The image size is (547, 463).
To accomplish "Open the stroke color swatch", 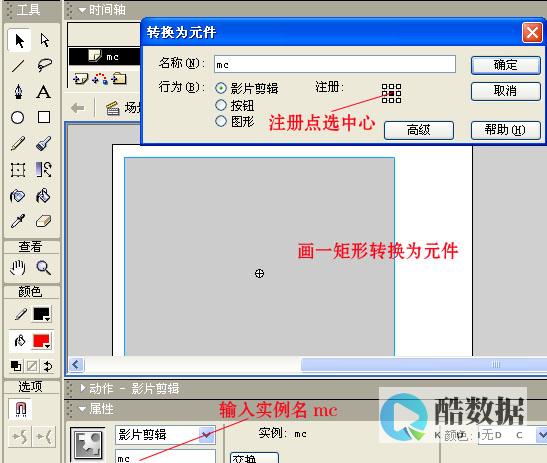I will 42,314.
